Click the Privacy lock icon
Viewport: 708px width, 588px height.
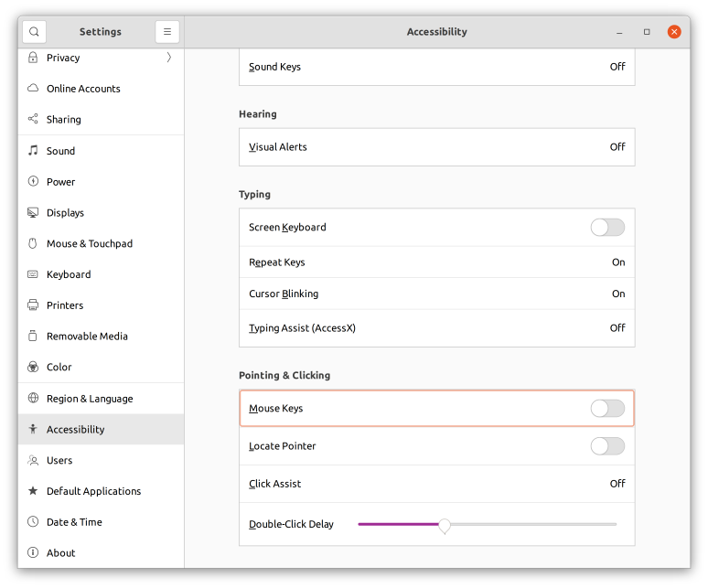point(33,58)
